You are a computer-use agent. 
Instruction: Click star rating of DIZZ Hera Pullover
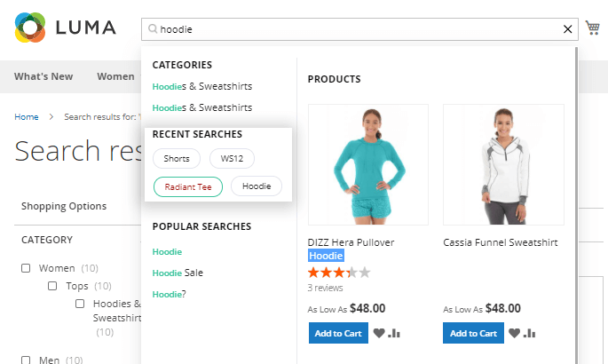pyautogui.click(x=339, y=273)
